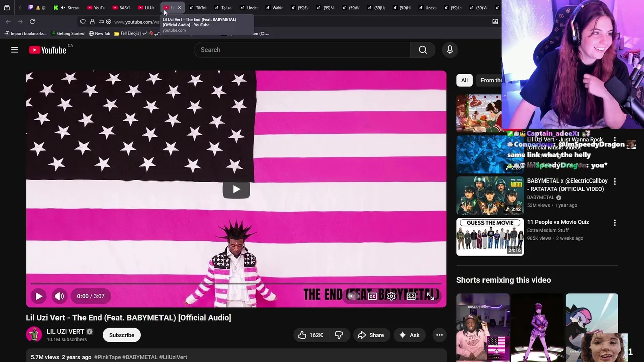Open Firefox View tab list icon
Viewport: 644px width, 362px height.
(x=7, y=8)
